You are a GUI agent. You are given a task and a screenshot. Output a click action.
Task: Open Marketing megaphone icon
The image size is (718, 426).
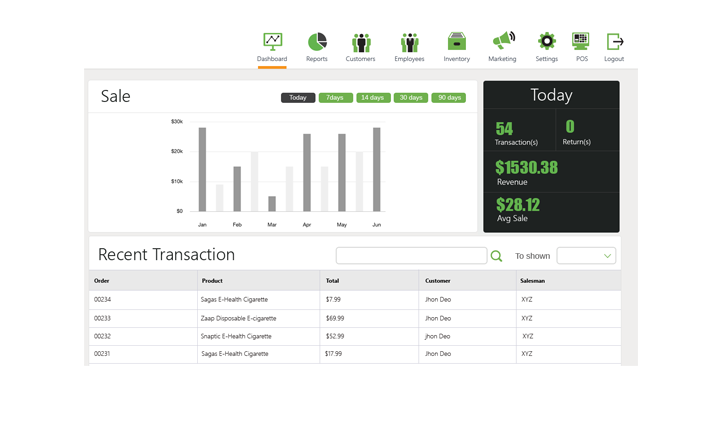pyautogui.click(x=503, y=40)
